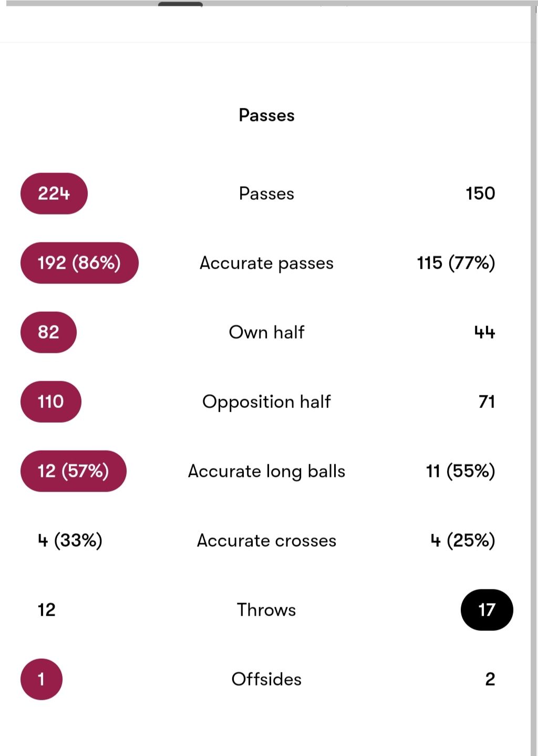This screenshot has height=756, width=538.
Task: Select the 192 (86%) accurate passes badge
Action: tap(79, 263)
